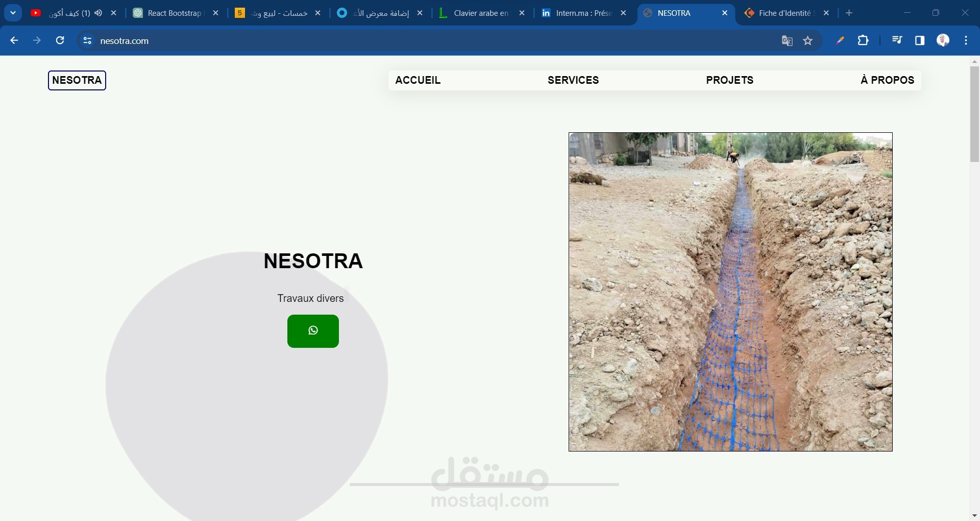The height and width of the screenshot is (521, 980).
Task: Close the React Bootstrap tab
Action: (216, 13)
